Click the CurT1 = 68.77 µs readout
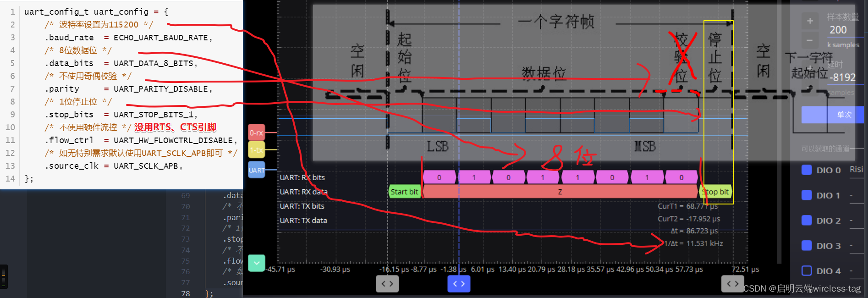This screenshot has width=868, height=298. pos(688,206)
